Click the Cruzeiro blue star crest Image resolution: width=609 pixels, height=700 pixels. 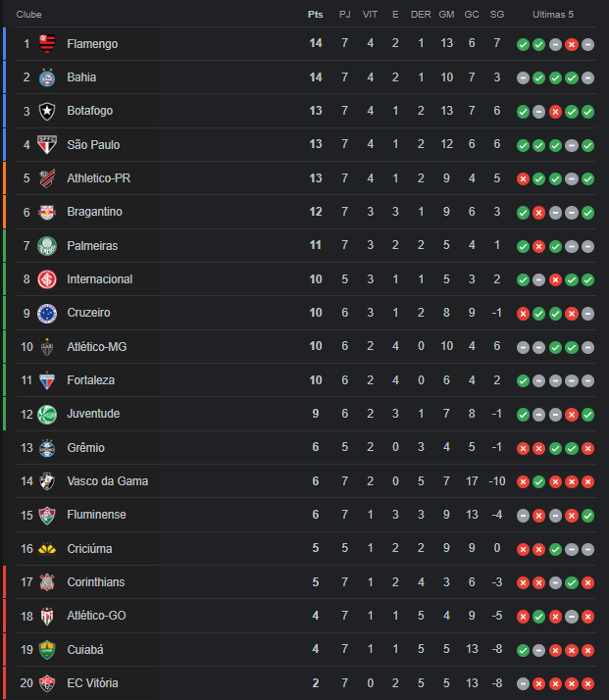(47, 313)
